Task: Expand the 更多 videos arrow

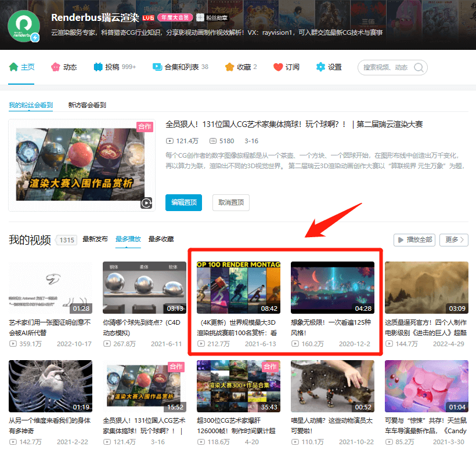Action: click(454, 239)
